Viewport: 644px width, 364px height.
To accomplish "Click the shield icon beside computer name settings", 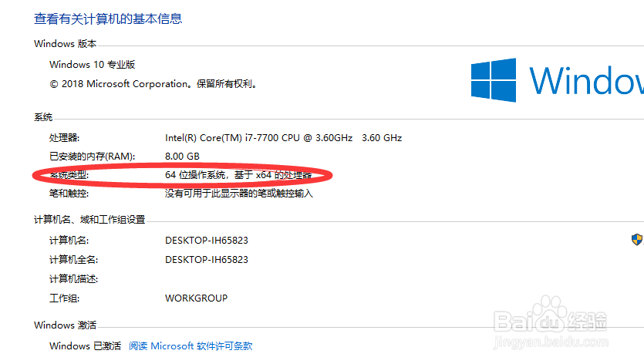I will (637, 240).
